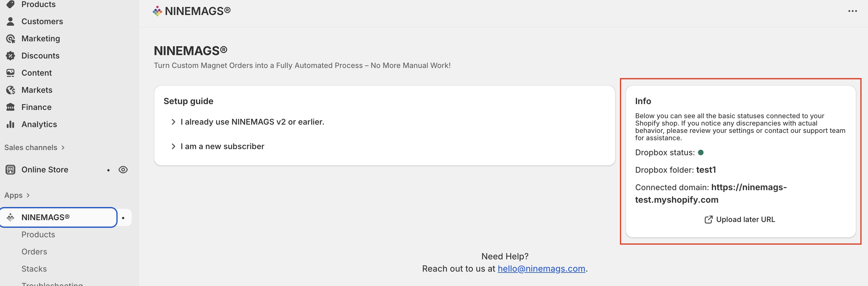Click the Products tag icon in sidebar
This screenshot has width=868, height=286.
tap(10, 4)
